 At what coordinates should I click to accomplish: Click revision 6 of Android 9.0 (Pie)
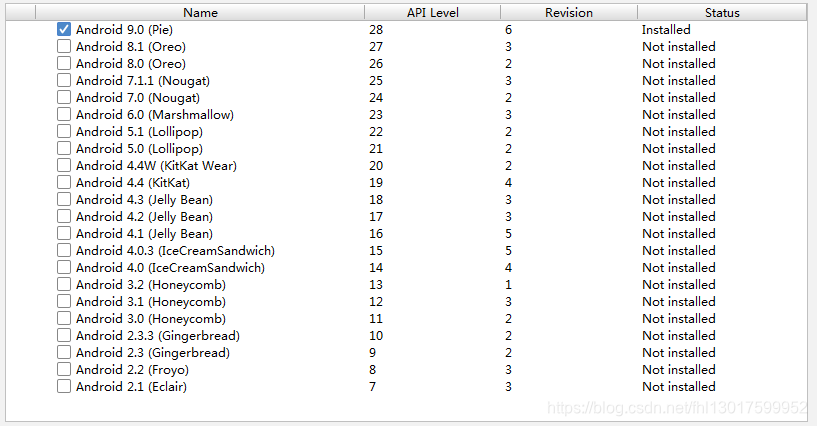(x=508, y=30)
